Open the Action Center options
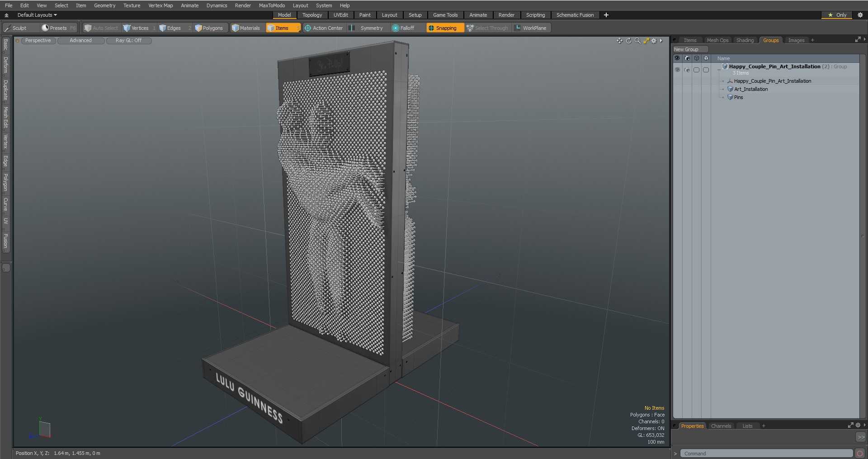This screenshot has height=459, width=868. tap(324, 28)
